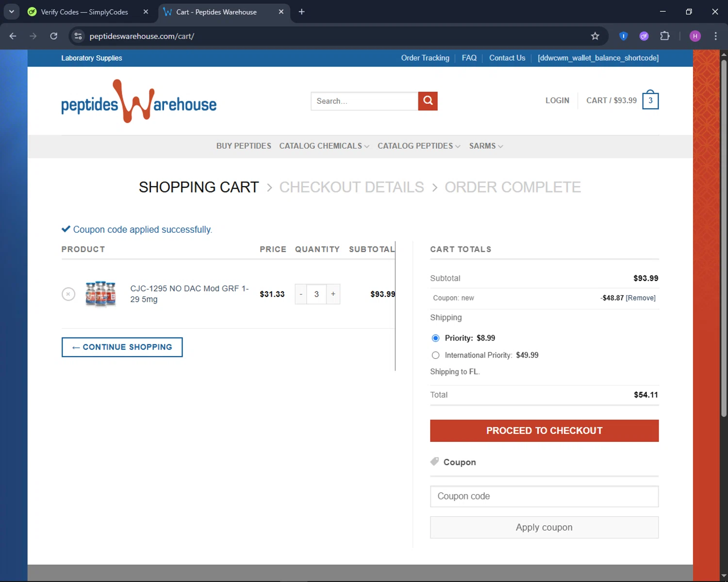728x582 pixels.
Task: Click the browser address bar URL
Action: [x=142, y=36]
